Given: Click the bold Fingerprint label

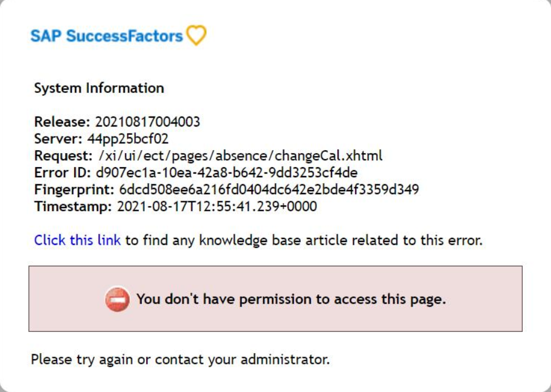Looking at the screenshot, I should click(75, 190).
